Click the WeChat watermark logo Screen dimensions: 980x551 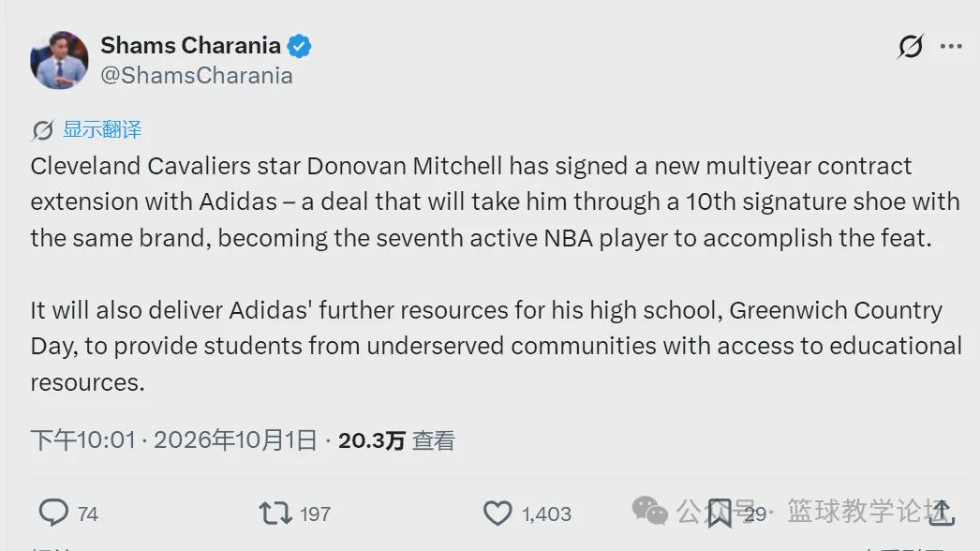coord(650,511)
